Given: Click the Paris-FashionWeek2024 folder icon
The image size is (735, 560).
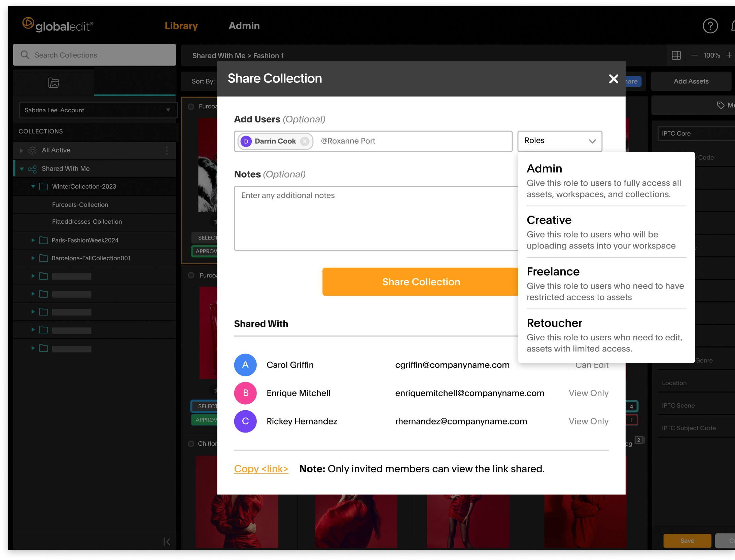Looking at the screenshot, I should pyautogui.click(x=43, y=240).
